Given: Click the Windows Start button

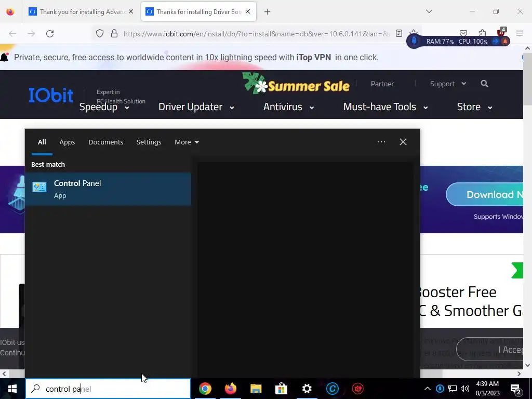Looking at the screenshot, I should pyautogui.click(x=12, y=389).
